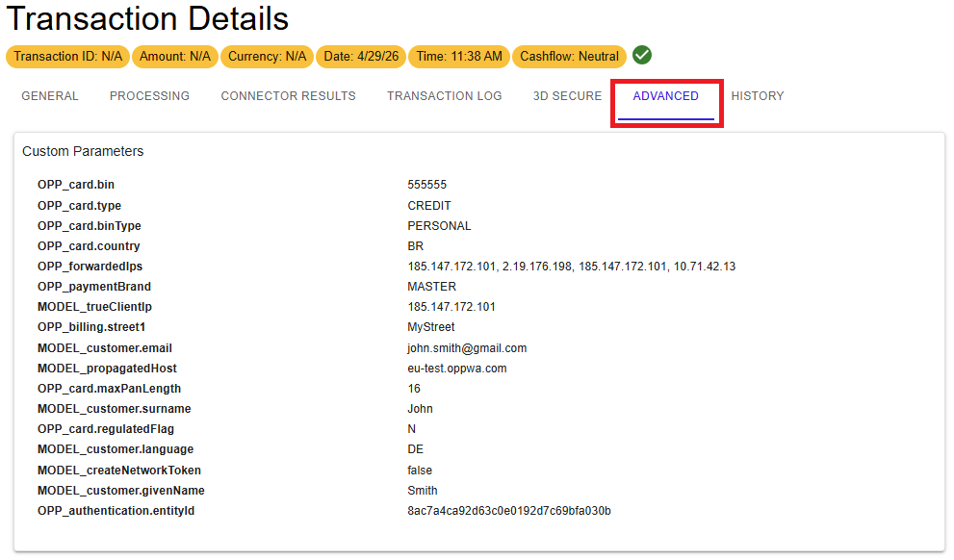Select the language value DE

[x=416, y=449]
